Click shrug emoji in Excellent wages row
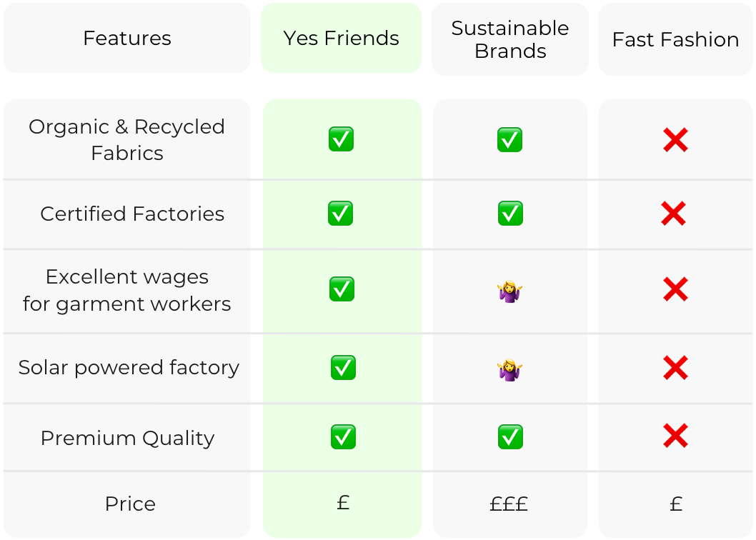The height and width of the screenshot is (540, 756). pyautogui.click(x=509, y=291)
